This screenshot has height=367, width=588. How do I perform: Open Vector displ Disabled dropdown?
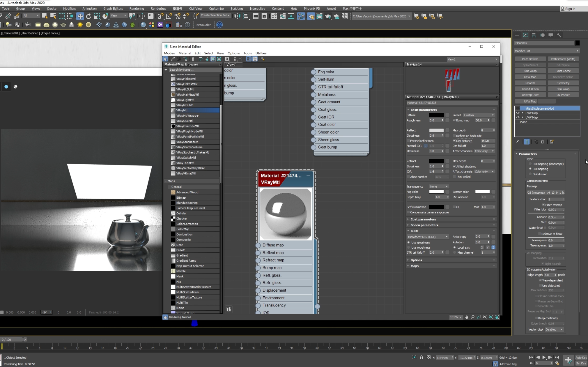554,329
